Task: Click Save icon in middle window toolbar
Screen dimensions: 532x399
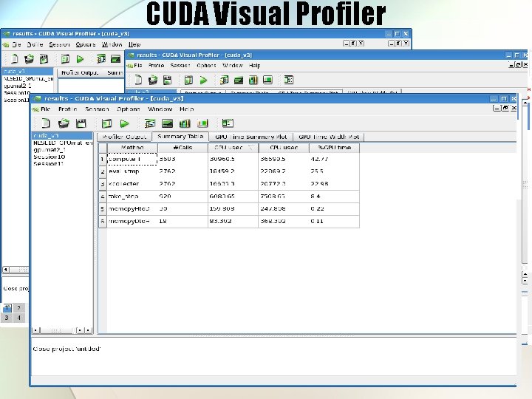Action: [x=168, y=80]
